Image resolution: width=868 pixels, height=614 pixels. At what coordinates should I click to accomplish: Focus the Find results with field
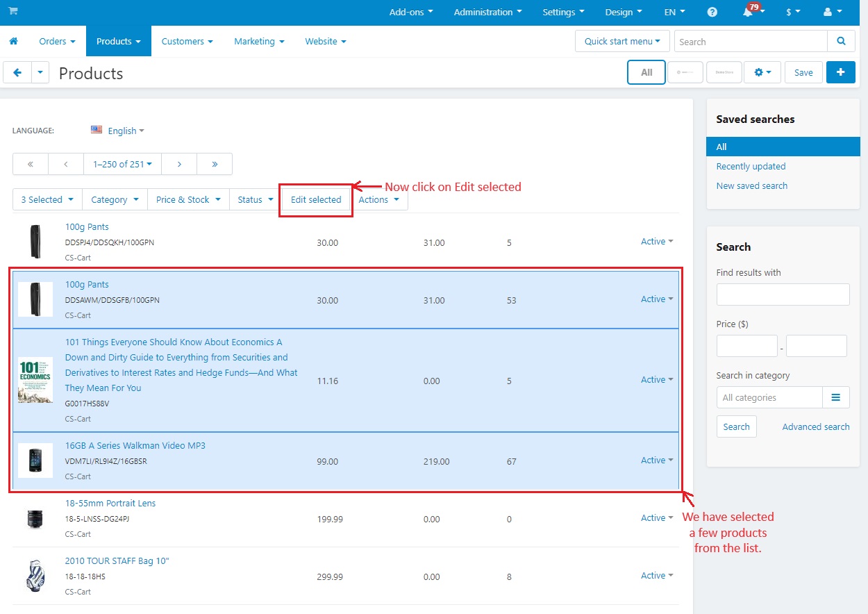point(783,294)
